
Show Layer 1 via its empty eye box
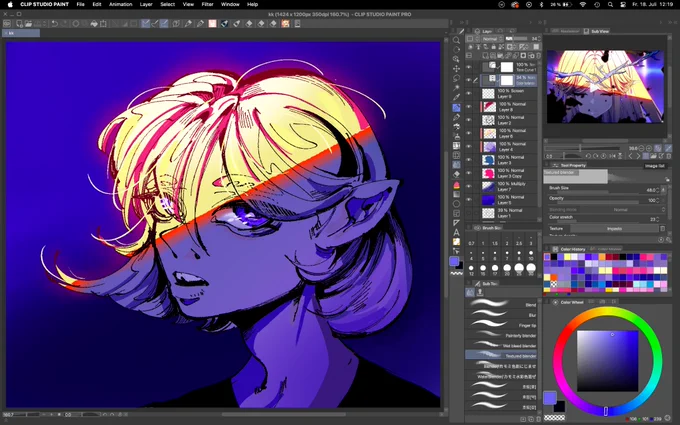tap(469, 213)
